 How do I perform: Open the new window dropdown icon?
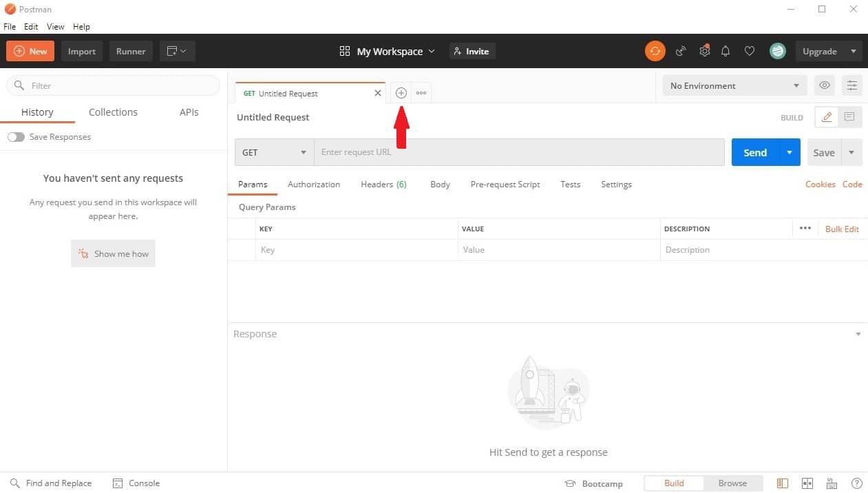point(178,51)
